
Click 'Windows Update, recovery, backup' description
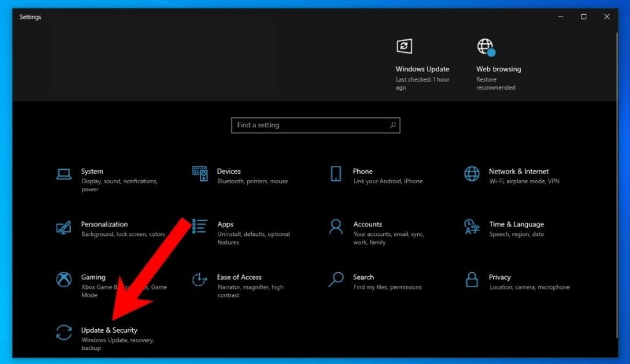point(118,344)
